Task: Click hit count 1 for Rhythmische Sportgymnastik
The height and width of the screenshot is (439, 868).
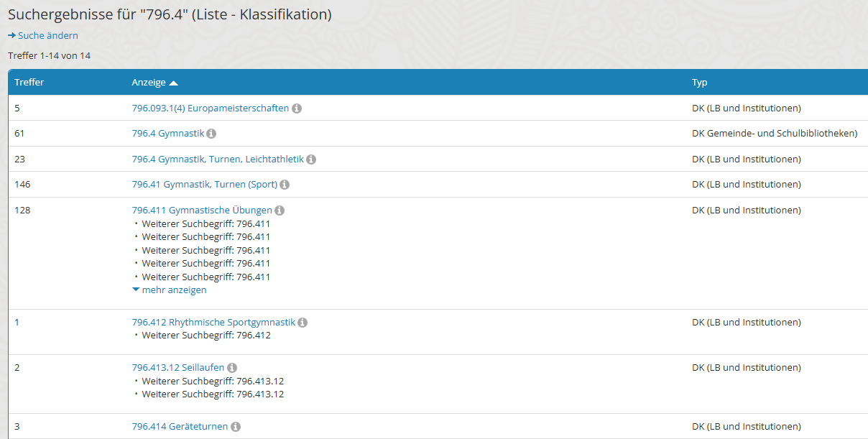Action: click(17, 323)
